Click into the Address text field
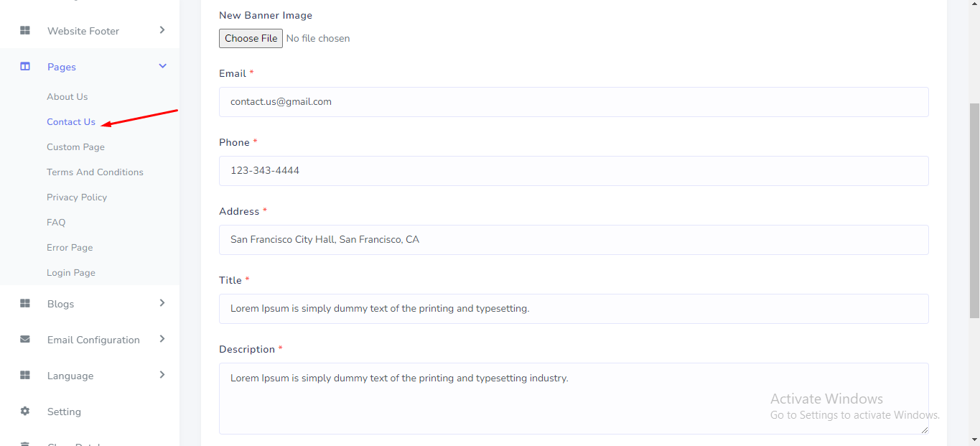This screenshot has height=446, width=980. pyautogui.click(x=573, y=240)
